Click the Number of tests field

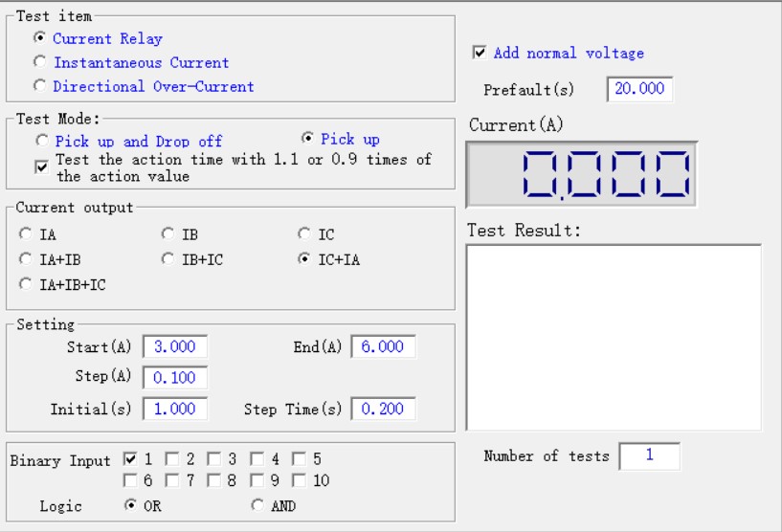[x=649, y=456]
